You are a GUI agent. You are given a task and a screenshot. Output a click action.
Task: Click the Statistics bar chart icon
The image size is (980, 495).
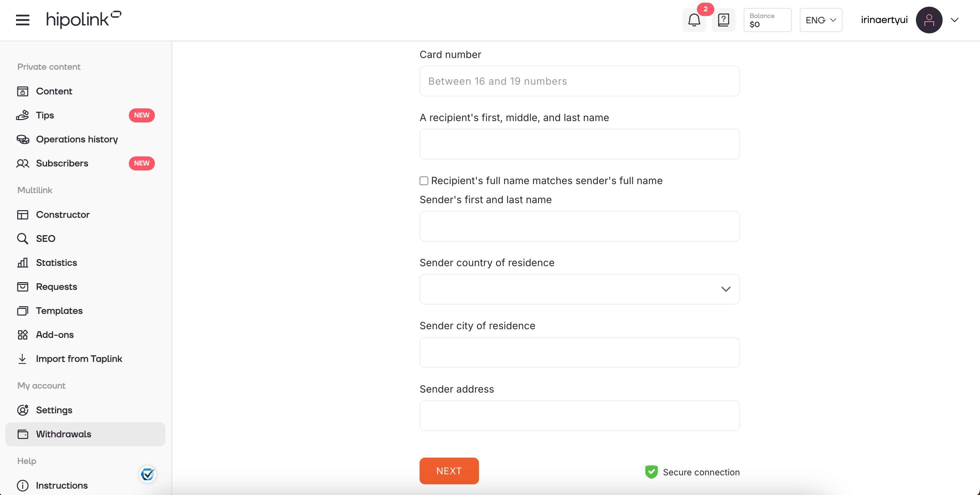point(22,262)
